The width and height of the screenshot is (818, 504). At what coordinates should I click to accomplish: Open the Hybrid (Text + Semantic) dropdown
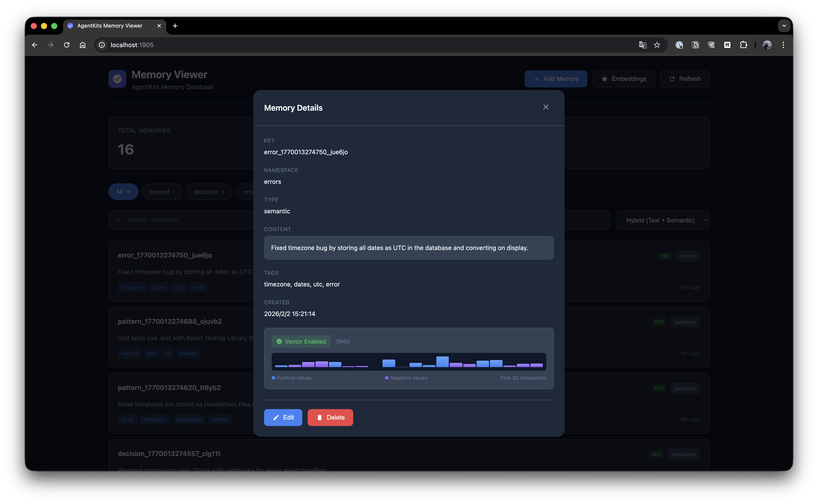(x=663, y=220)
